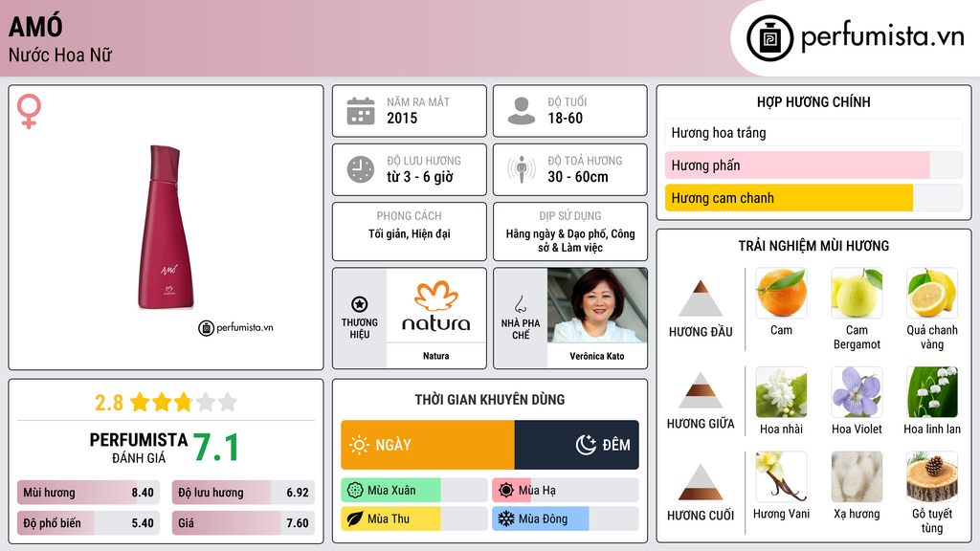980x551 pixels.
Task: Click the flower icon for Mùa Xuân
Action: pos(355,491)
